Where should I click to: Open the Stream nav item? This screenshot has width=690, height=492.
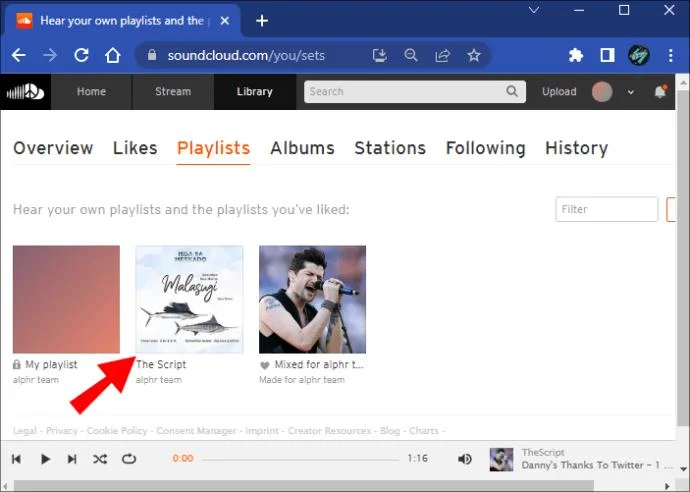(173, 92)
